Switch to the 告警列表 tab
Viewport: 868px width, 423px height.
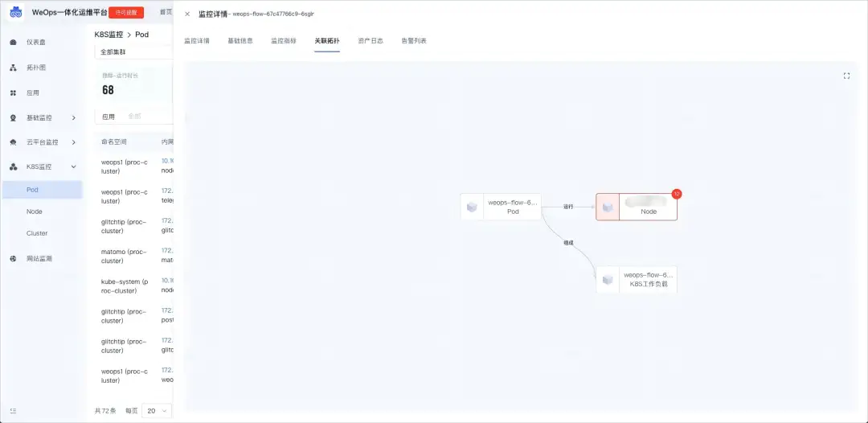tap(414, 41)
